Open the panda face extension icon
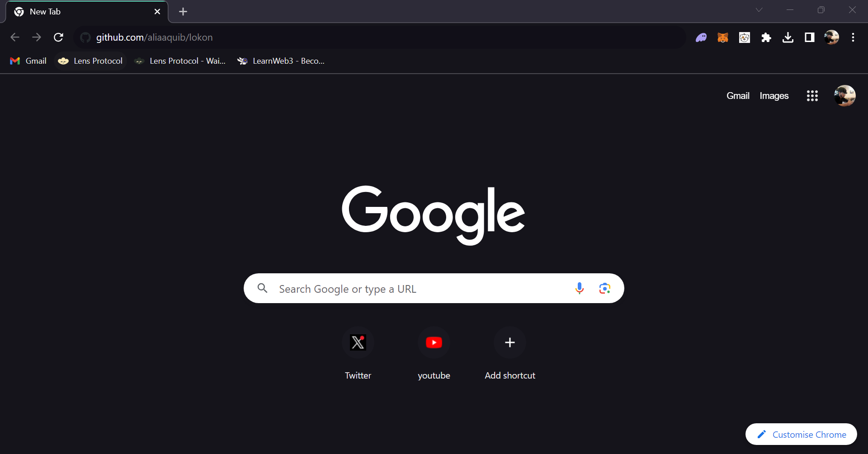 tap(745, 37)
